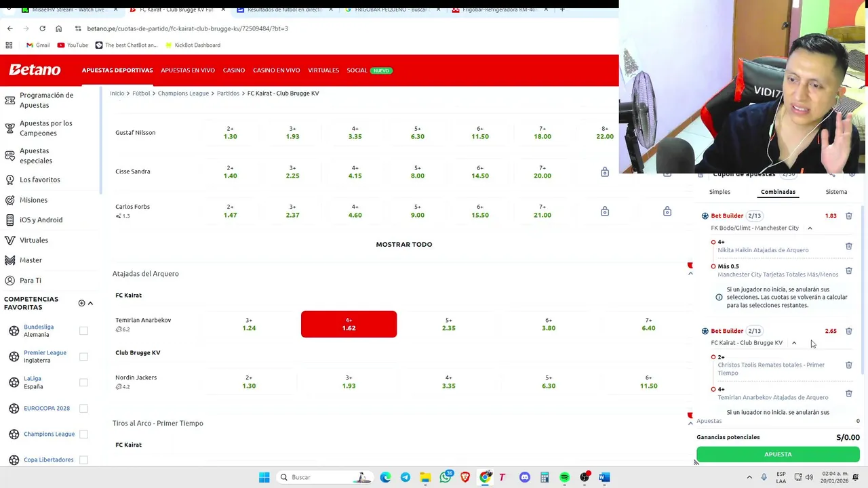The width and height of the screenshot is (868, 488).
Task: Tick the Copa Libertadores checkbox
Action: tap(83, 460)
